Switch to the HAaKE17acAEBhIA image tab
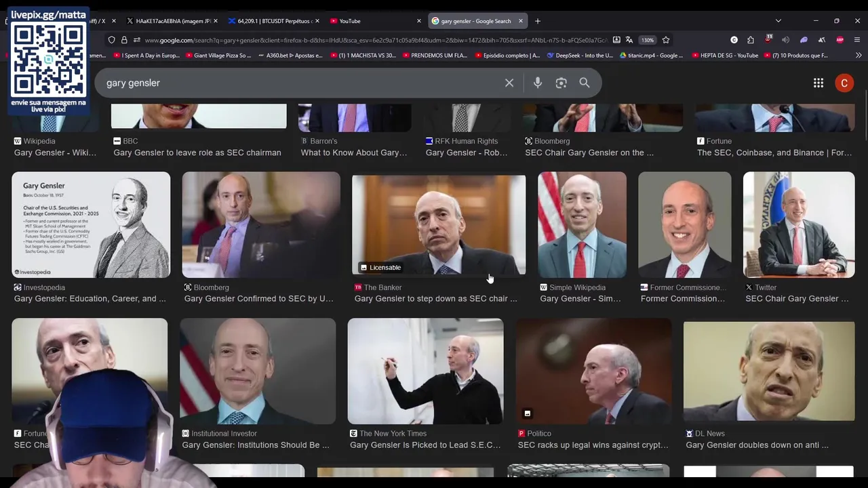 click(172, 21)
